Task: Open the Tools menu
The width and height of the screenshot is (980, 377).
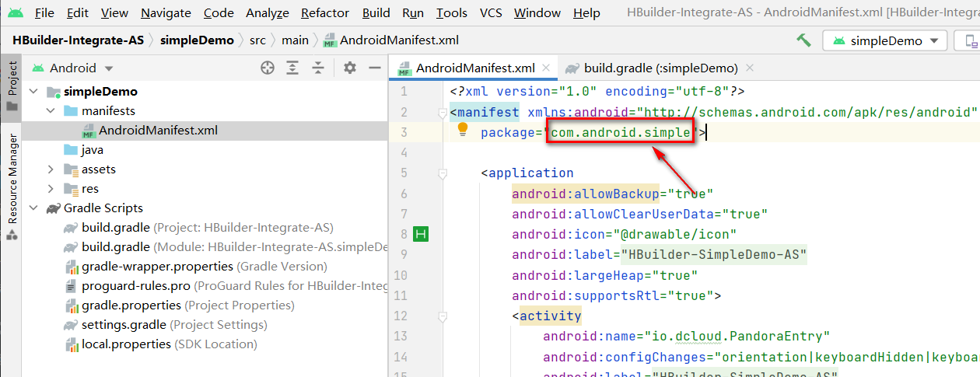Action: (451, 13)
